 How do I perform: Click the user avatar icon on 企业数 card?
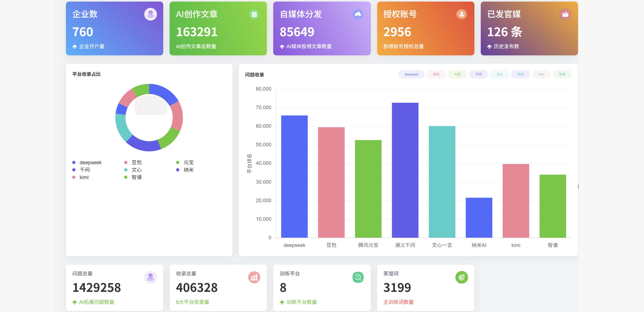[x=150, y=14]
